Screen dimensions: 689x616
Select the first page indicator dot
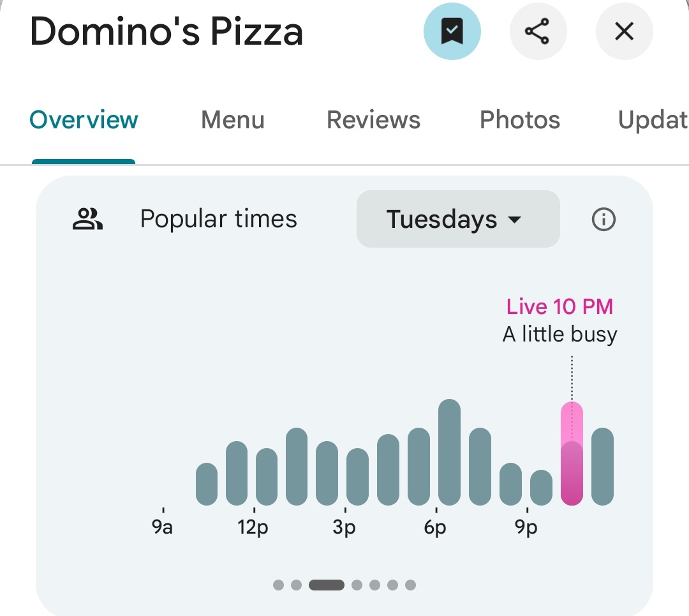278,585
